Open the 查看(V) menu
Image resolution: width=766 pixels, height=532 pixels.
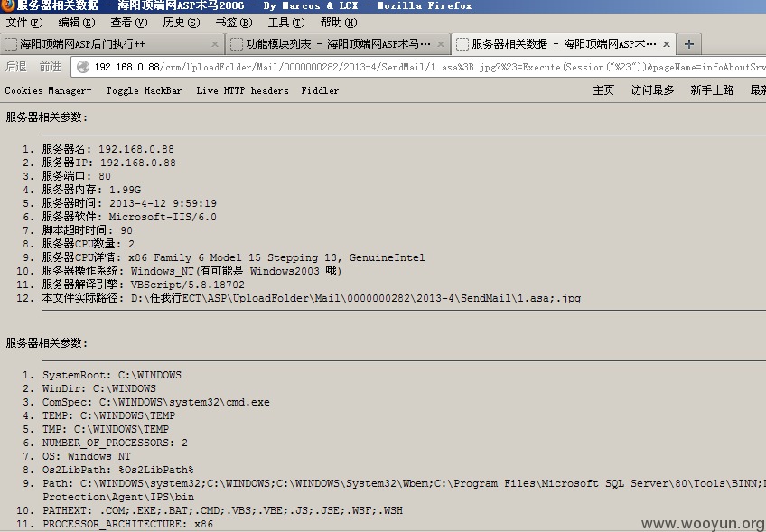[129, 23]
